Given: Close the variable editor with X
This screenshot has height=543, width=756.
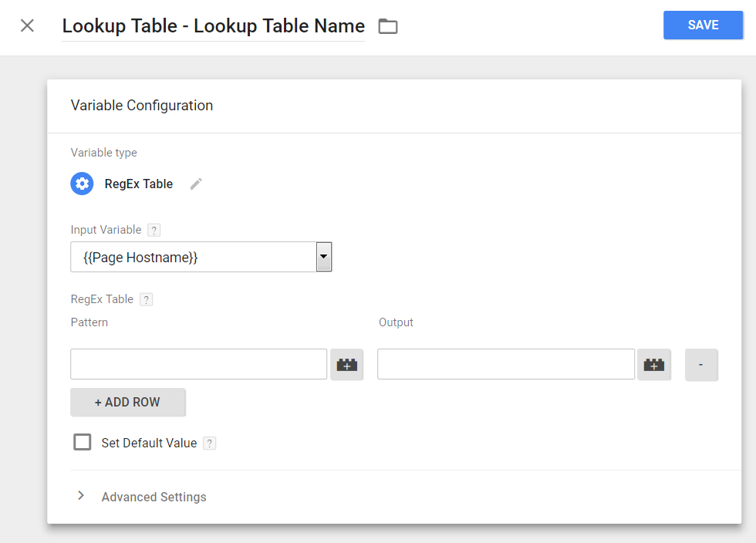Looking at the screenshot, I should (27, 25).
